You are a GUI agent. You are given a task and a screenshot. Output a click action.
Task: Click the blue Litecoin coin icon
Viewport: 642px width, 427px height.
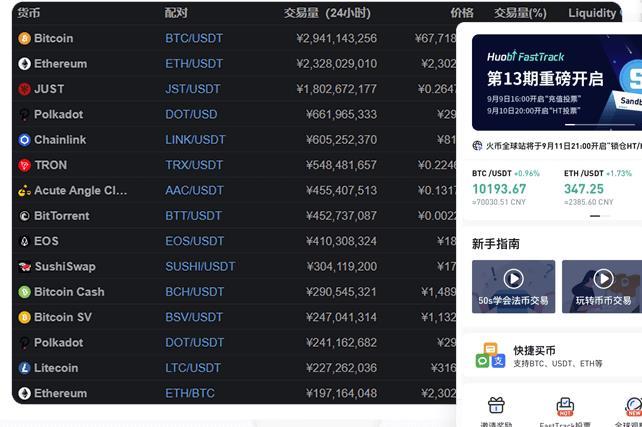point(25,368)
